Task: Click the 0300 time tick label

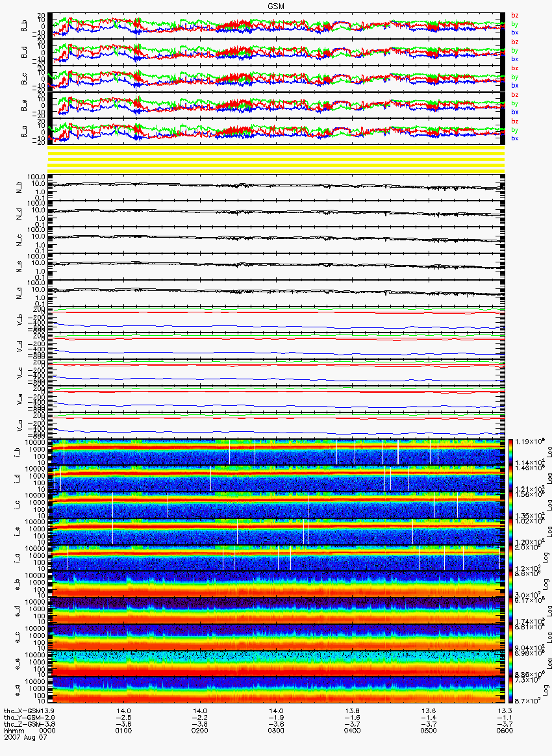Action: coord(276,731)
